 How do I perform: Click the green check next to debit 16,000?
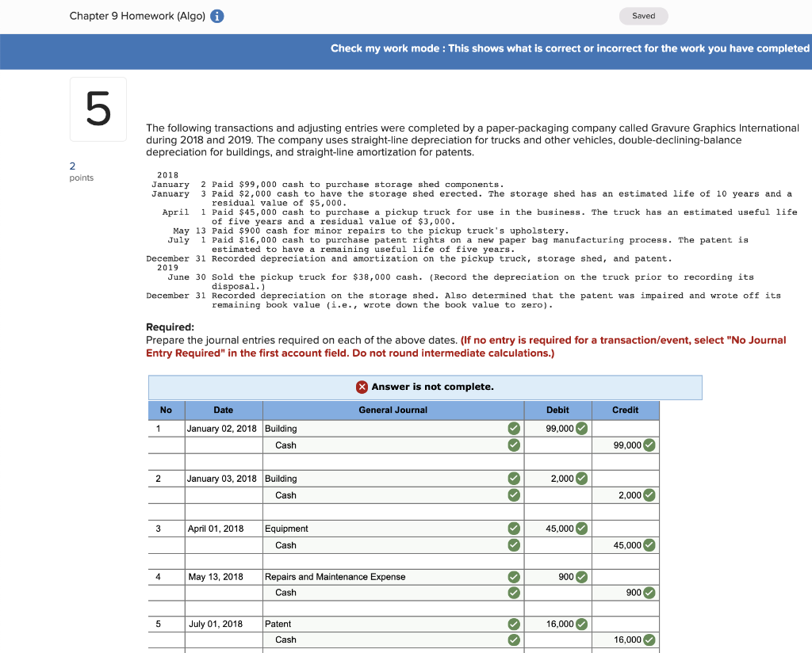[581, 624]
